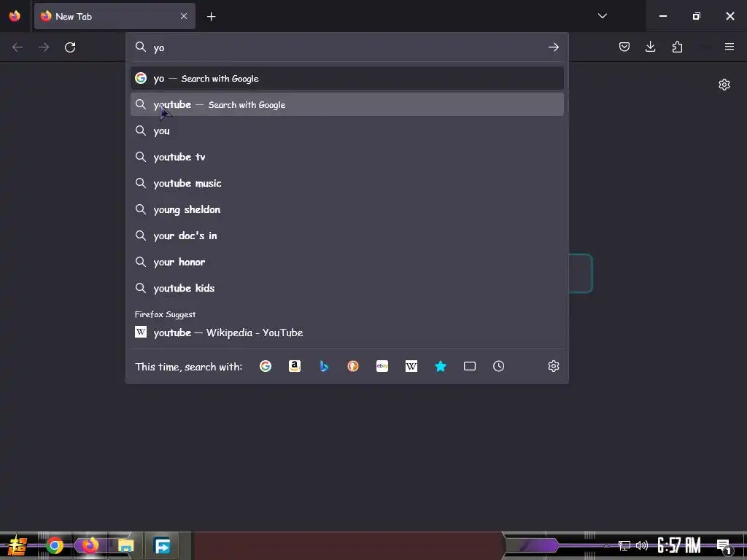Select the 'youtube kids' suggestion
Screen dimensions: 747x560
347,287
